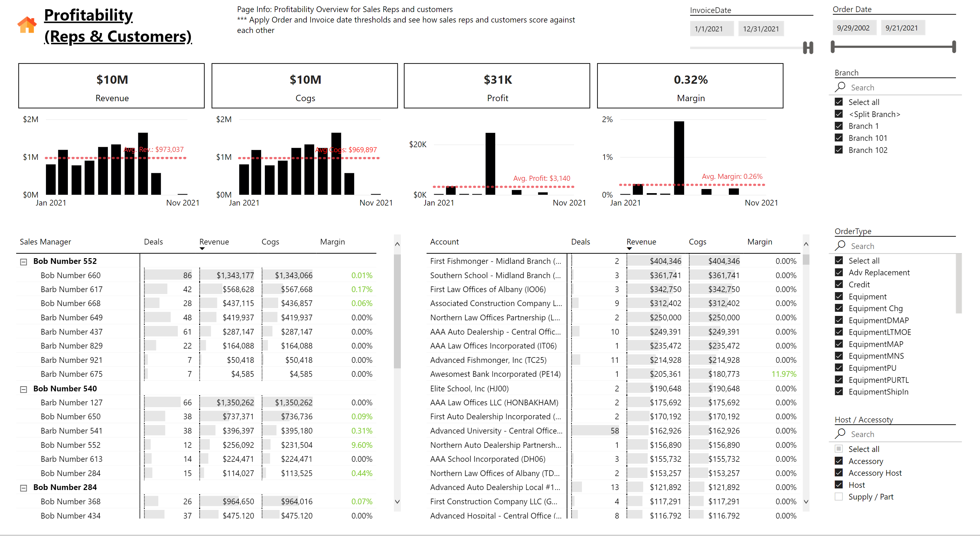The width and height of the screenshot is (980, 536).
Task: Select the Barb Number 127 row
Action: 196,402
